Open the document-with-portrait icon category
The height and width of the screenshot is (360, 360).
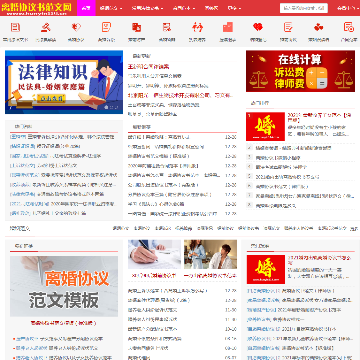click(106, 27)
